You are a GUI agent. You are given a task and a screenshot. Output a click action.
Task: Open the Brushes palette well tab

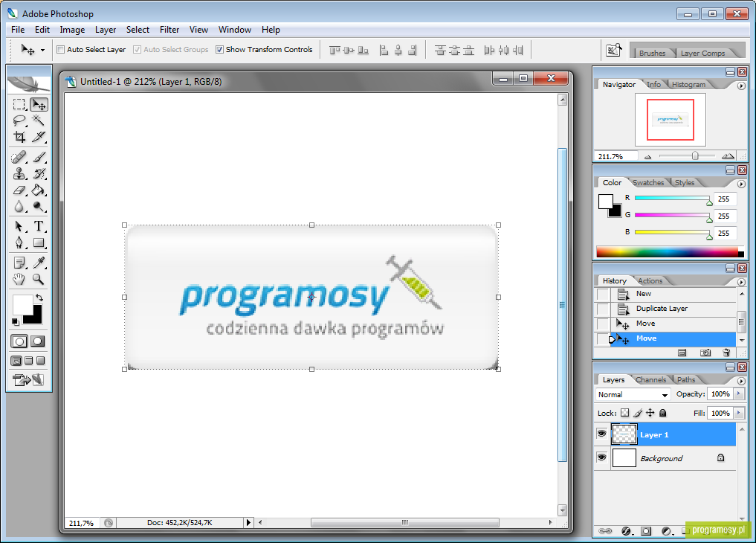pos(653,53)
